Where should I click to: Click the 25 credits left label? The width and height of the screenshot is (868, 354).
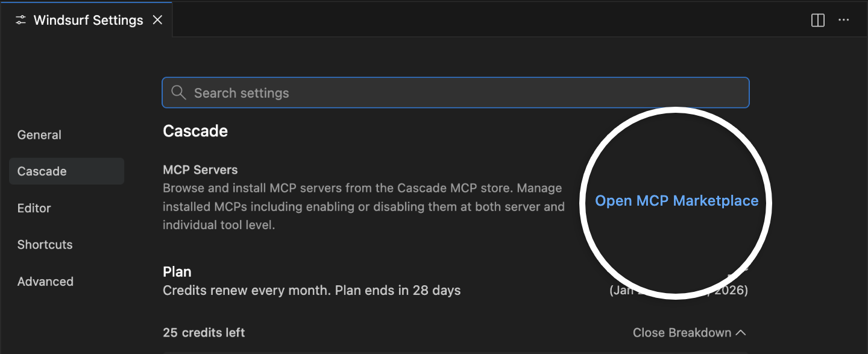(x=203, y=332)
